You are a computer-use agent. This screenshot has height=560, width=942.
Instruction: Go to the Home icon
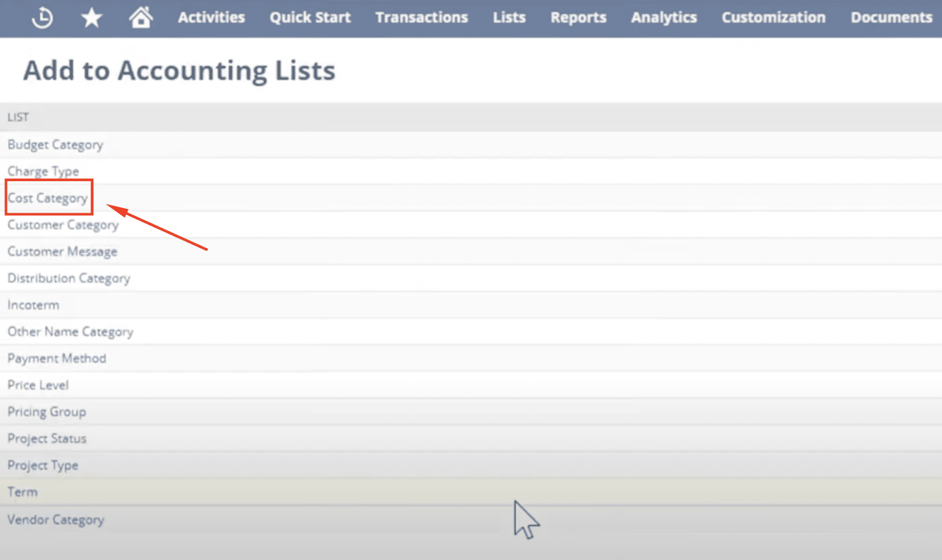[x=141, y=17]
